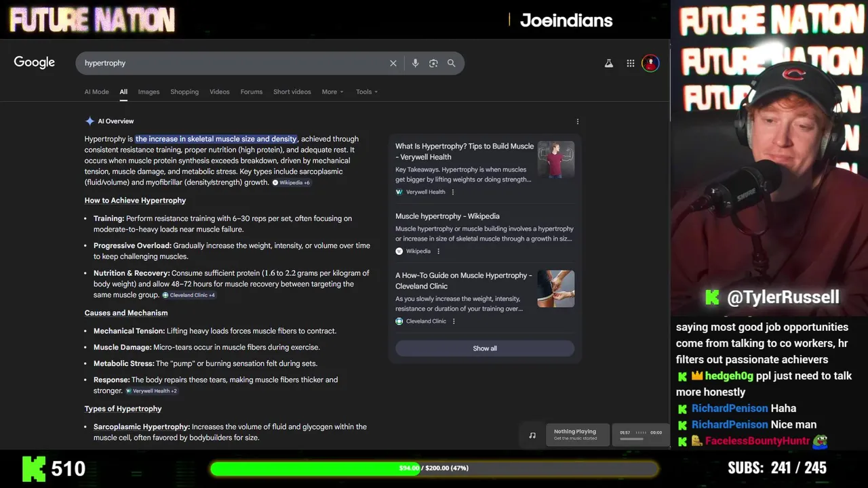868x488 pixels.
Task: Clear the hypertrophy search query
Action: tap(393, 63)
